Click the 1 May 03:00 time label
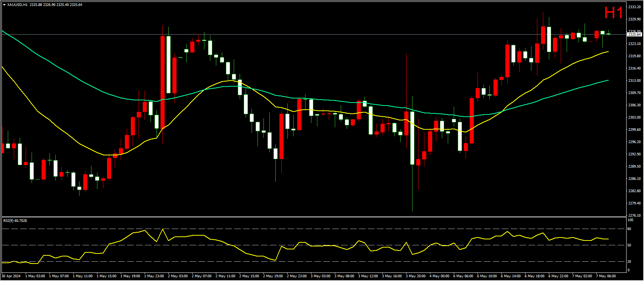644x281 pixels. [x=35, y=276]
